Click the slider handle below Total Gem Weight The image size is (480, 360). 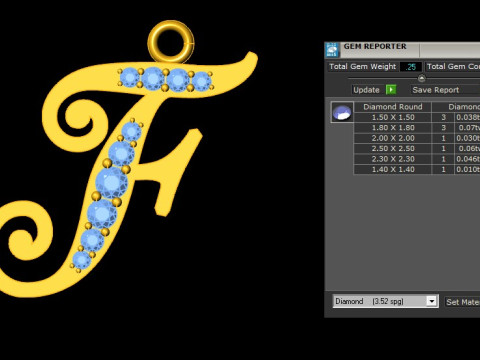[x=422, y=78]
